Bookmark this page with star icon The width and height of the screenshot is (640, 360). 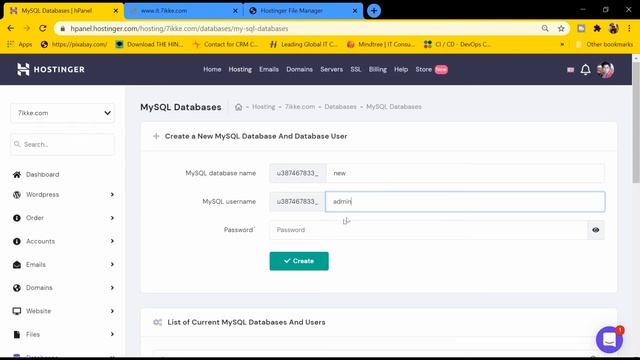[561, 29]
